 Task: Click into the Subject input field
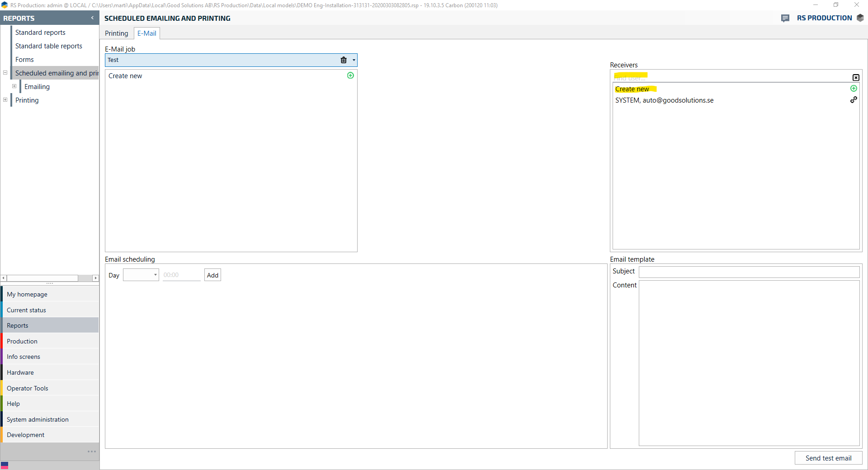pyautogui.click(x=749, y=272)
